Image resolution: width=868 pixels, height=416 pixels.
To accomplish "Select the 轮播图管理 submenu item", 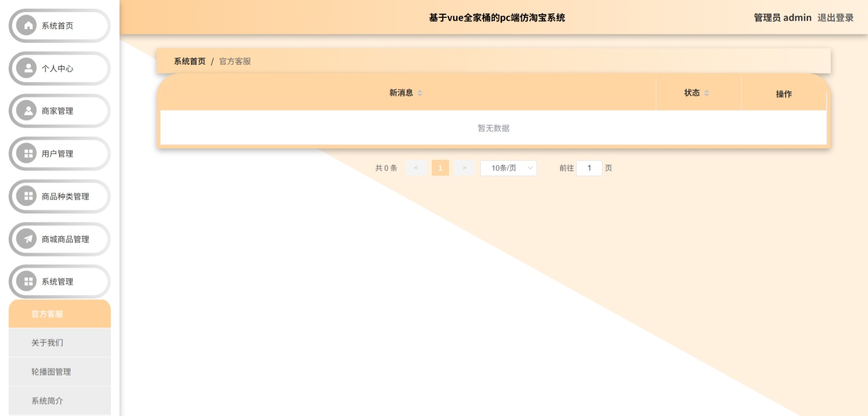I will coord(60,372).
